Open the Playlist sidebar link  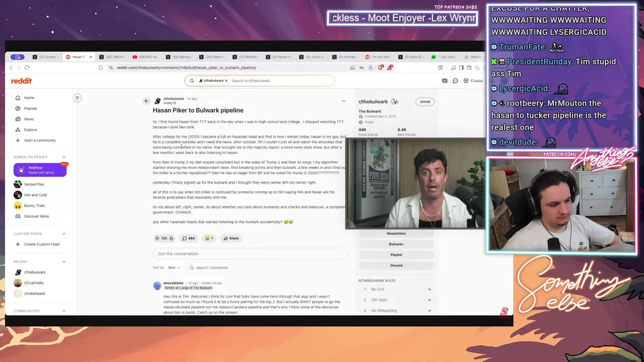coord(396,255)
